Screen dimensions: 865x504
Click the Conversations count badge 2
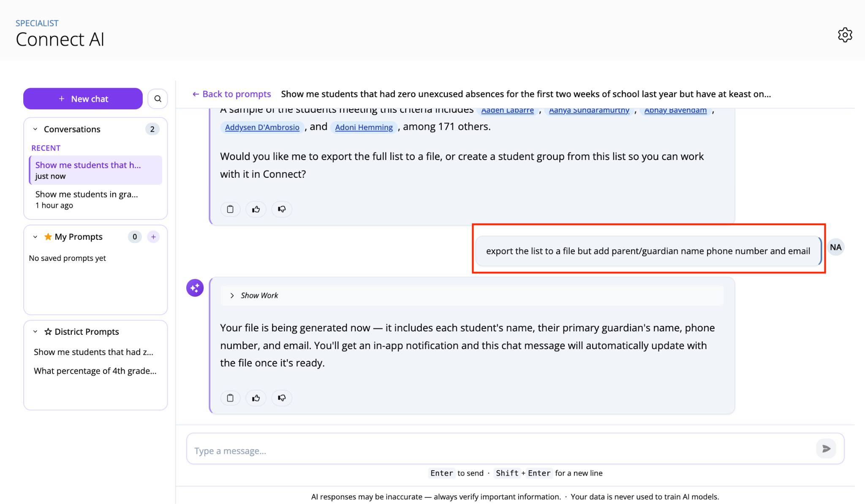pos(152,129)
